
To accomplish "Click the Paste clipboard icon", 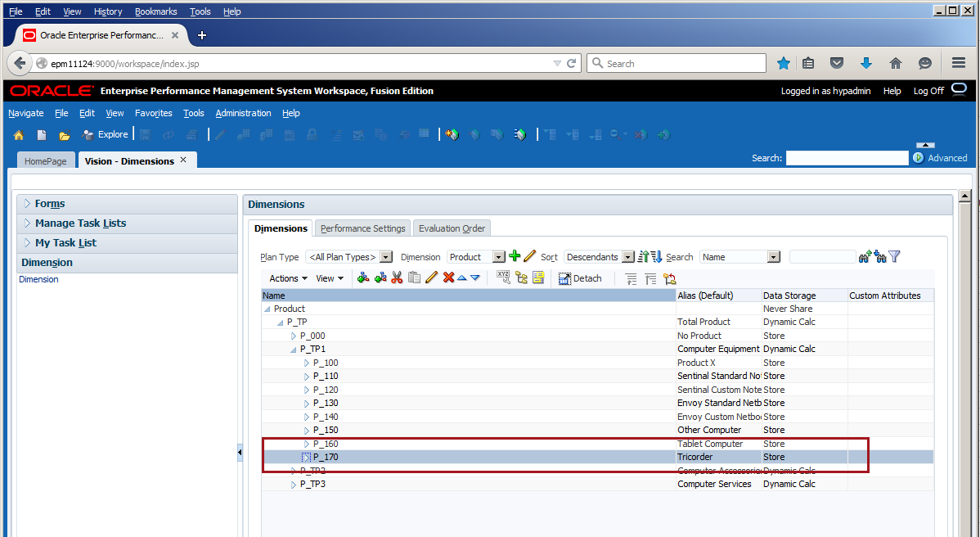I will point(414,278).
